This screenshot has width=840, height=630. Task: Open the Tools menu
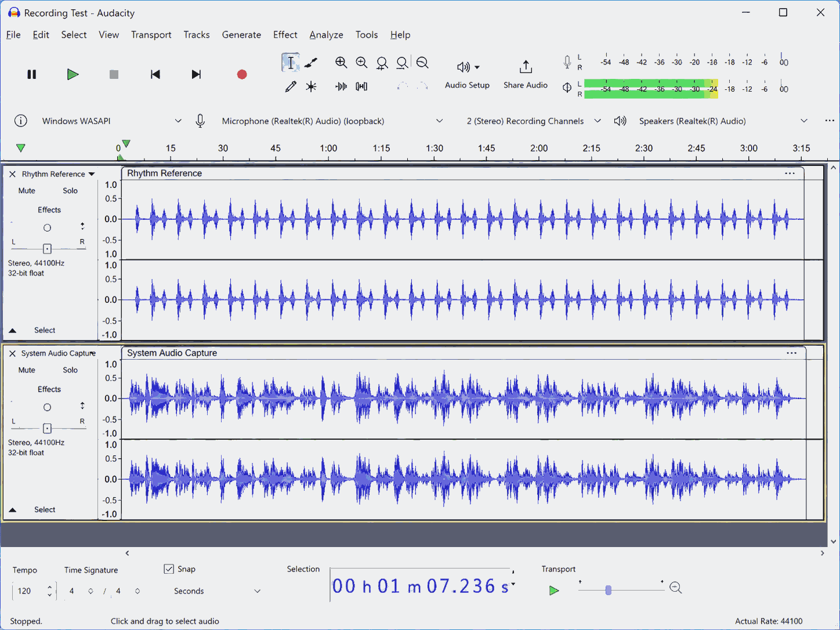point(367,35)
